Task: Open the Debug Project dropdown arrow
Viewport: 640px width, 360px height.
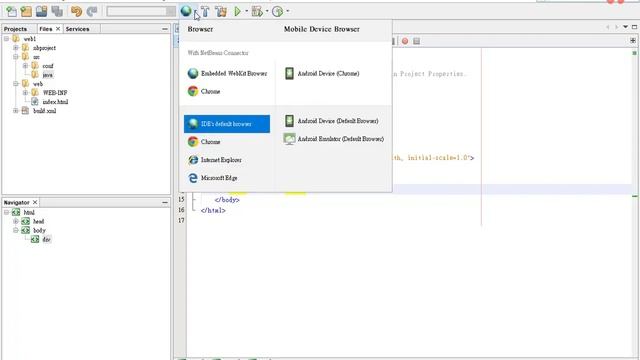Action: tap(267, 11)
